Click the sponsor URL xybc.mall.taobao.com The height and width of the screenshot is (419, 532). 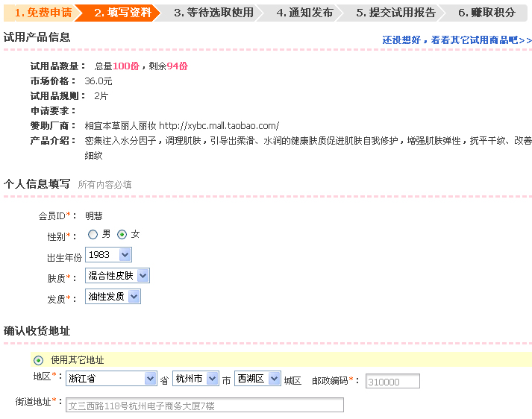click(x=219, y=125)
